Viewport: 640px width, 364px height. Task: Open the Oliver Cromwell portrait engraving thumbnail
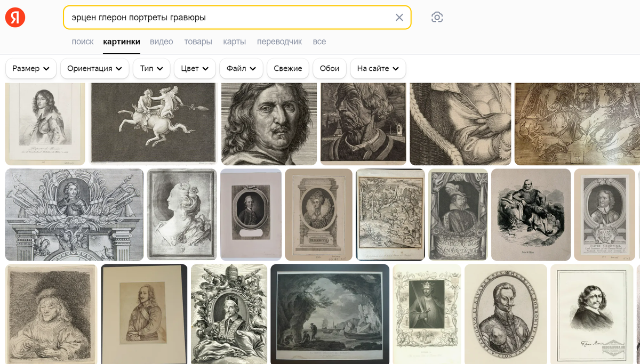pyautogui.click(x=604, y=215)
